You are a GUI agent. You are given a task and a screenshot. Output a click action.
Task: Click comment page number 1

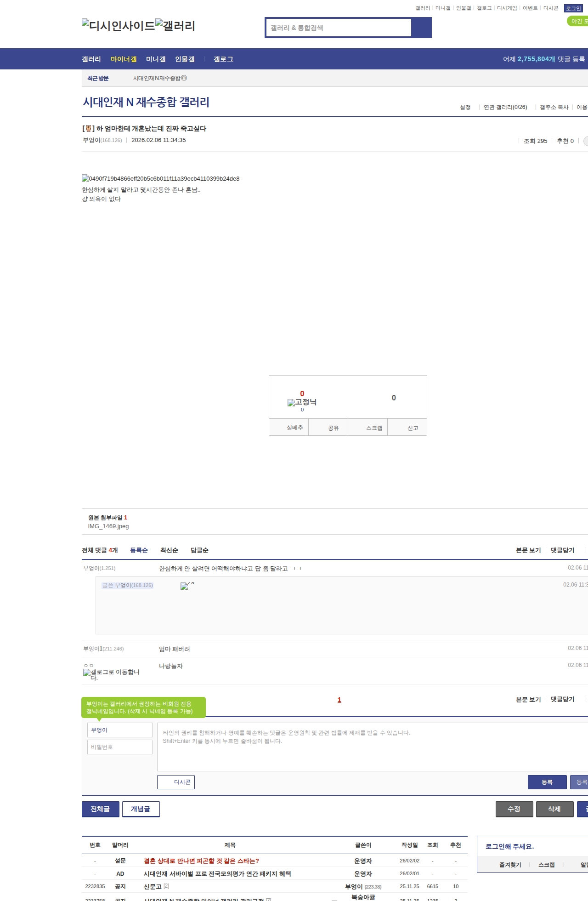(x=339, y=700)
